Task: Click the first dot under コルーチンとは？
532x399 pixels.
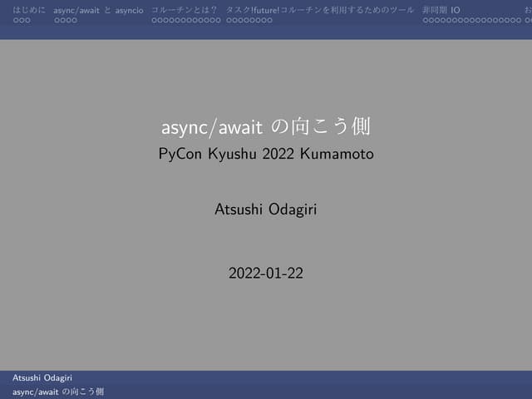Action: click(x=155, y=19)
